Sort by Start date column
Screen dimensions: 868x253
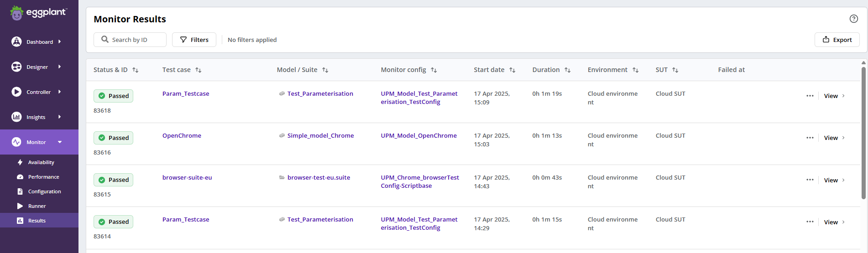click(512, 70)
